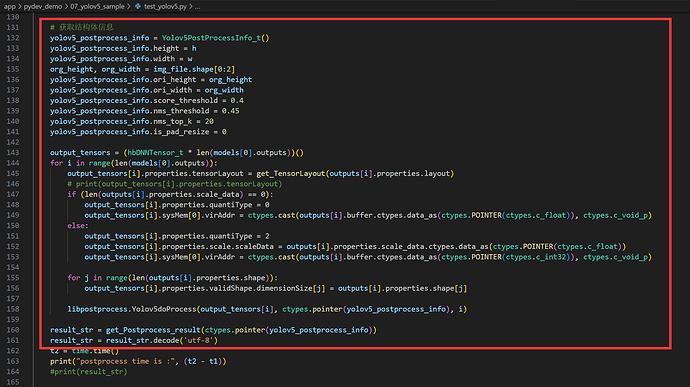Click the Python file icon in breadcrumb

(138, 6)
